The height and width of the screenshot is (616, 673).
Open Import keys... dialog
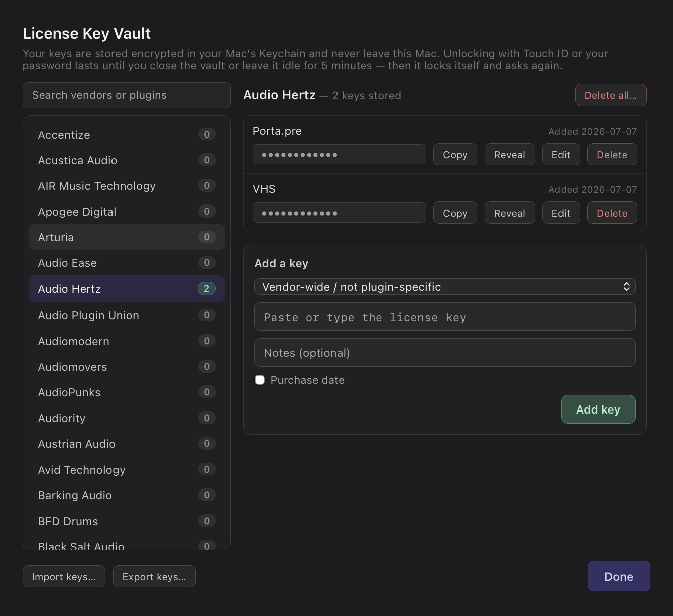coord(64,576)
